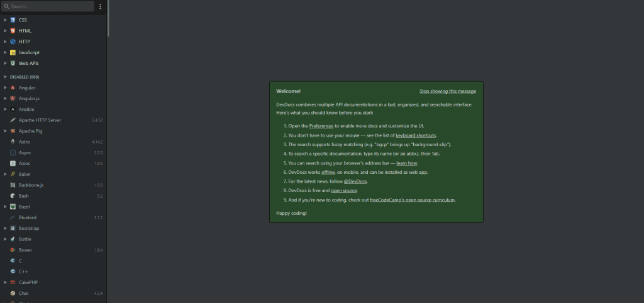Expand the HTTP documentation arrow
Viewport: 644px width, 303px height.
[5, 42]
